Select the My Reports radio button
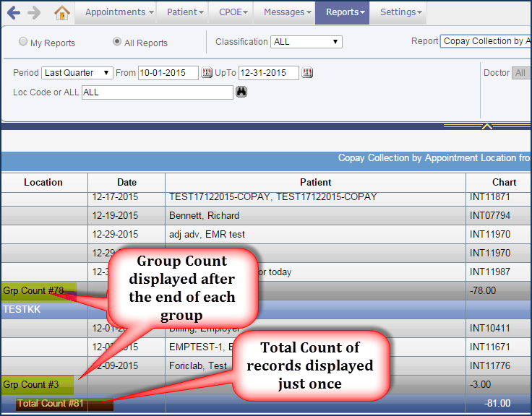The height and width of the screenshot is (416, 532). point(23,41)
